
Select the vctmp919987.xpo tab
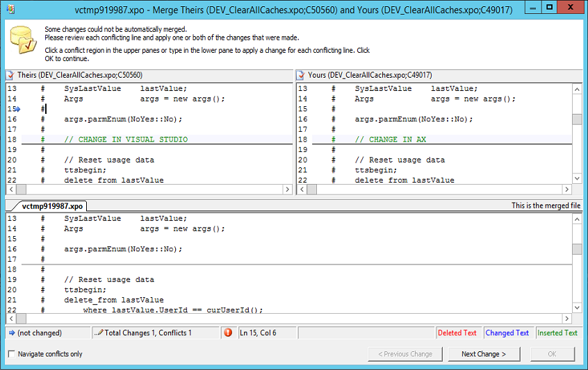(52, 206)
